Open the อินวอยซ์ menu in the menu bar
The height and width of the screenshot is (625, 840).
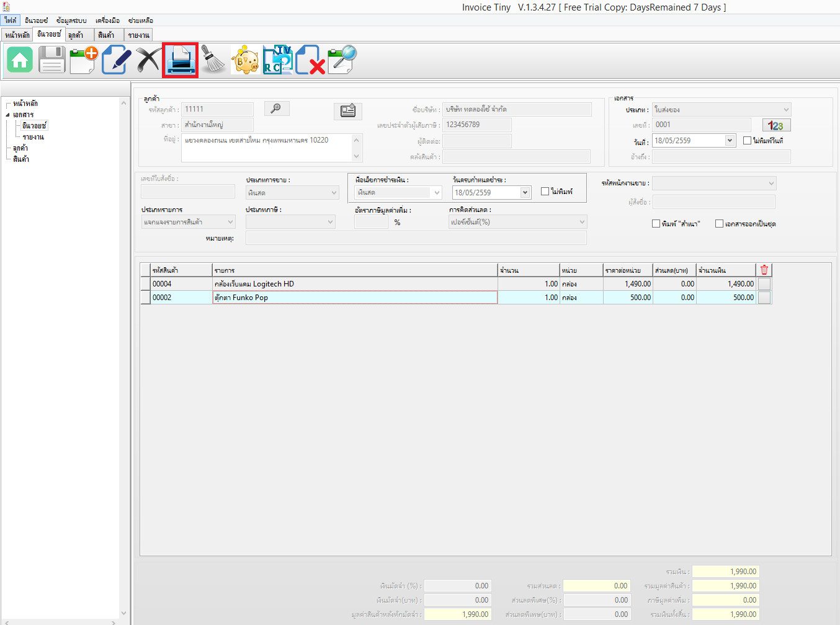[x=36, y=20]
